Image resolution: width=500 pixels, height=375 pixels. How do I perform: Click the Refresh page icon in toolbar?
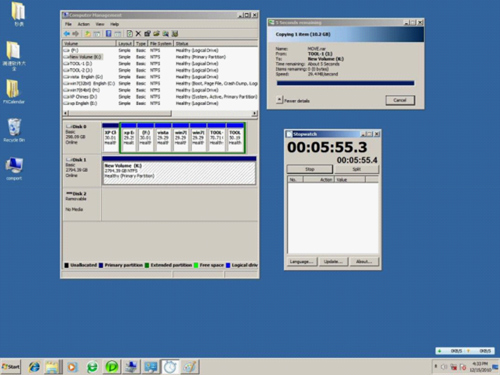point(130,34)
